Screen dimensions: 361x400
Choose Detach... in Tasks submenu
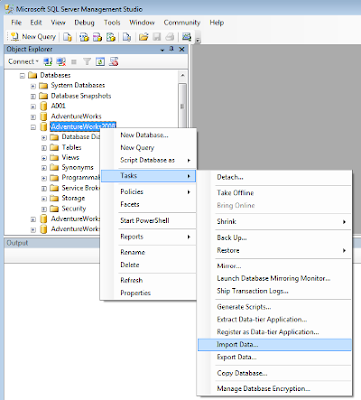(x=230, y=177)
